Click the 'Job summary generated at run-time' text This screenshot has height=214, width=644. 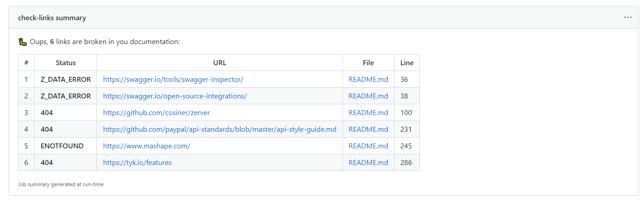pos(61,184)
